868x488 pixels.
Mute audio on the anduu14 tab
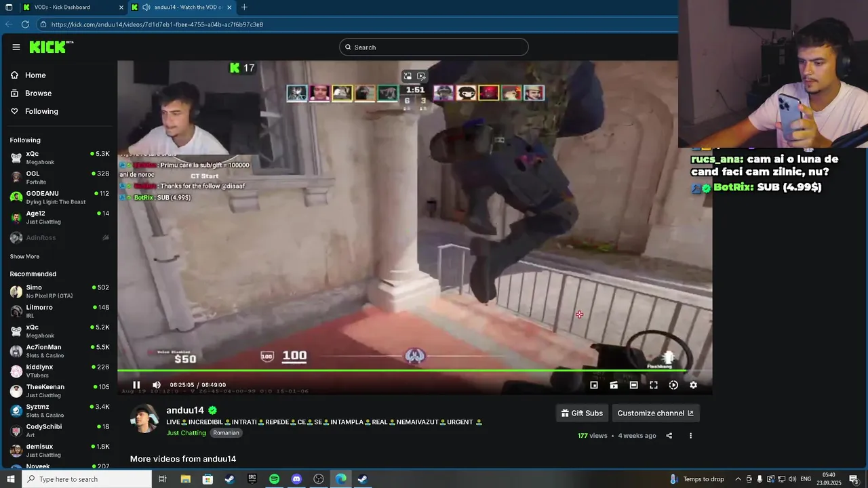click(146, 7)
